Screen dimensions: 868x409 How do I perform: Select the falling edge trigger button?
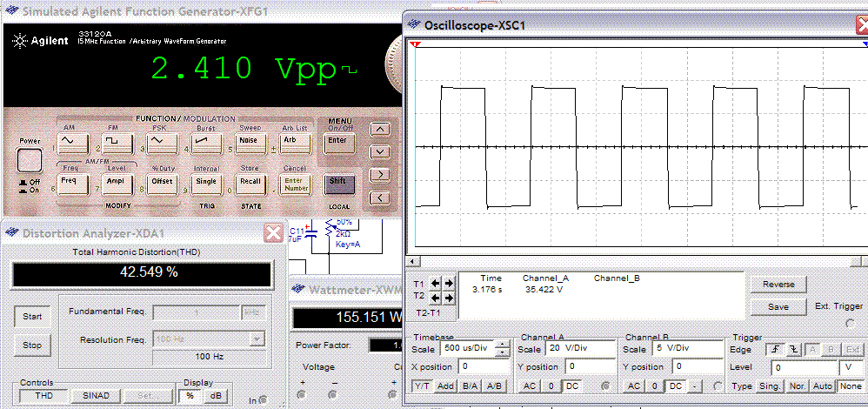pos(793,349)
